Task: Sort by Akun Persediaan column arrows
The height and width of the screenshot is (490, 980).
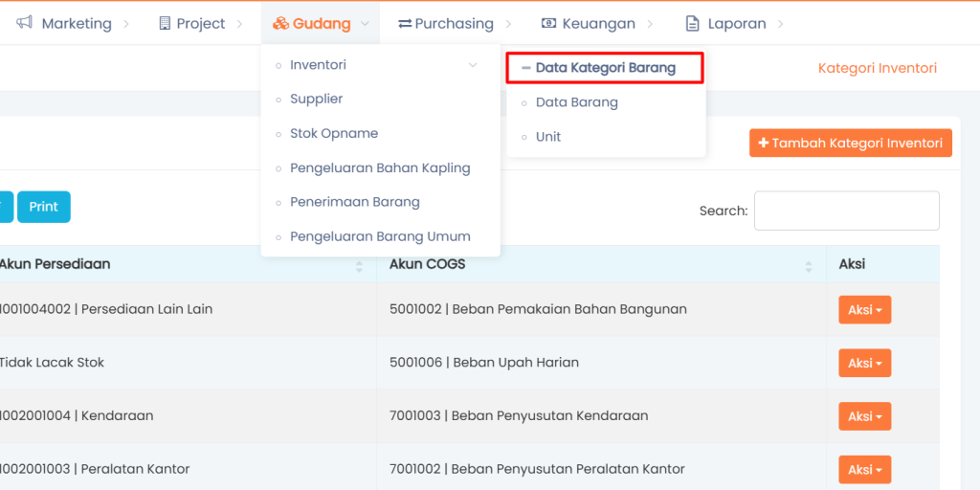Action: click(x=359, y=265)
